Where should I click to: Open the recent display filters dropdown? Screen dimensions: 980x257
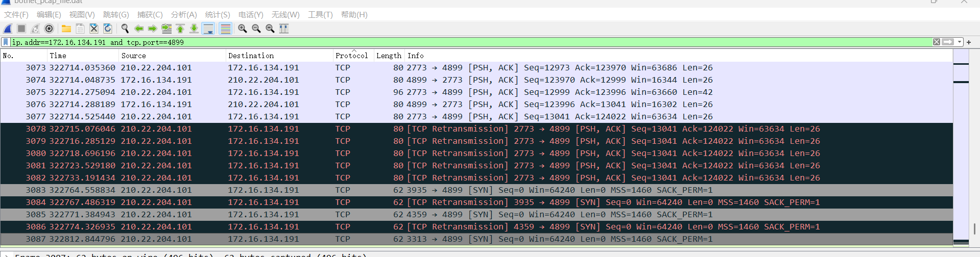pos(960,42)
